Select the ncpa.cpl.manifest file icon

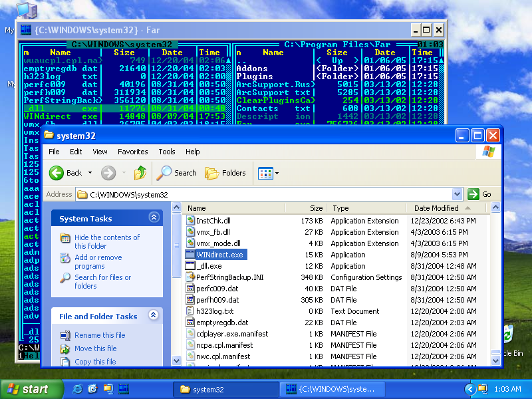(x=190, y=345)
